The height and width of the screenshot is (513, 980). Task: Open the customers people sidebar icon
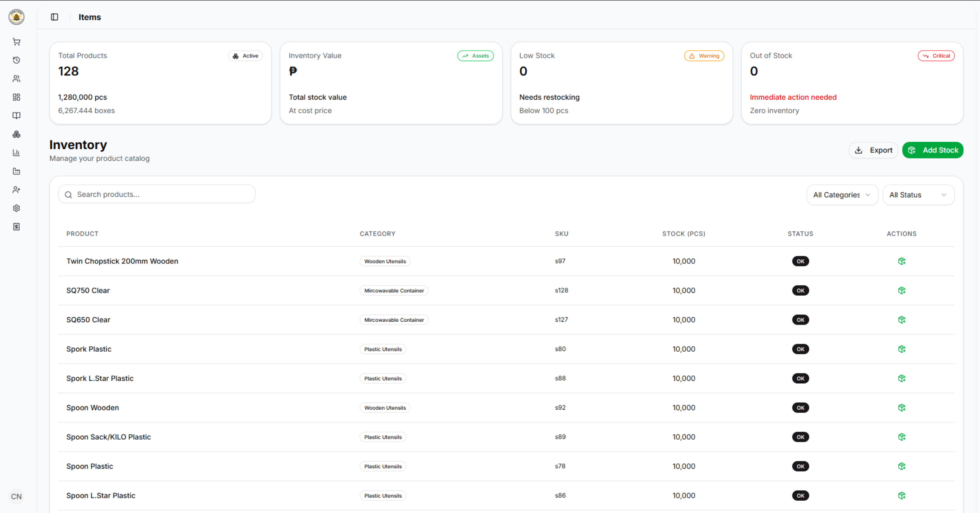[16, 79]
